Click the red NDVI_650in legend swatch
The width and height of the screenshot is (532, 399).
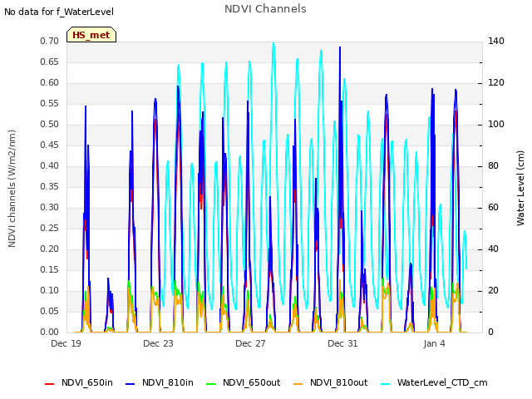(x=50, y=384)
